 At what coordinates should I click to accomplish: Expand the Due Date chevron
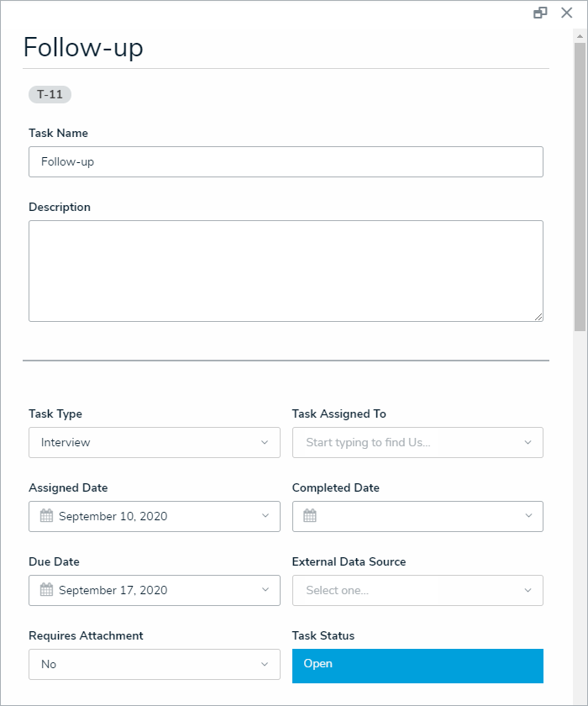click(x=265, y=590)
